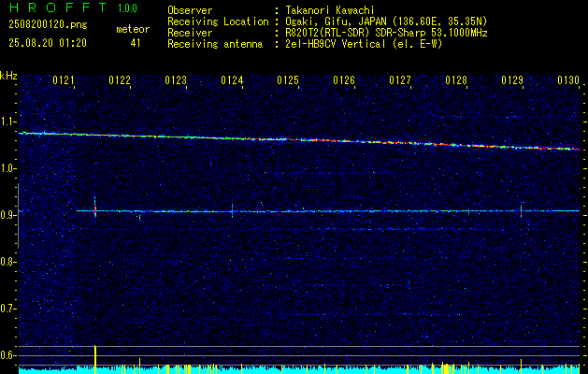588x374 pixels.
Task: Click the tallest yellow bar in bottom power graph
Action: [95, 359]
